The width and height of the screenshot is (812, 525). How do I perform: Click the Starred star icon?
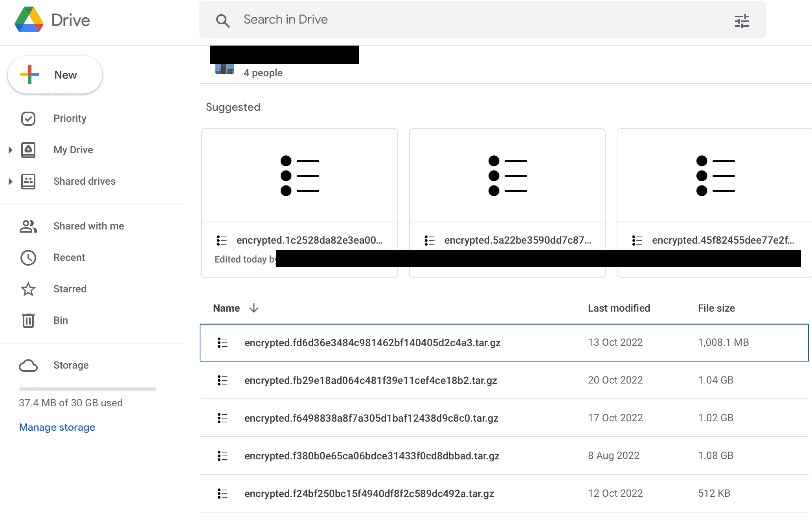click(x=28, y=289)
